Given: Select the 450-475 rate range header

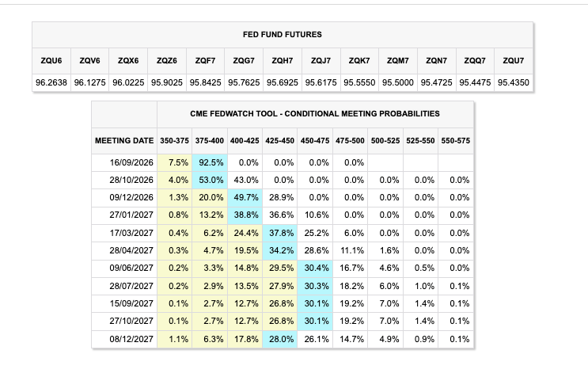Looking at the screenshot, I should click(x=315, y=141).
